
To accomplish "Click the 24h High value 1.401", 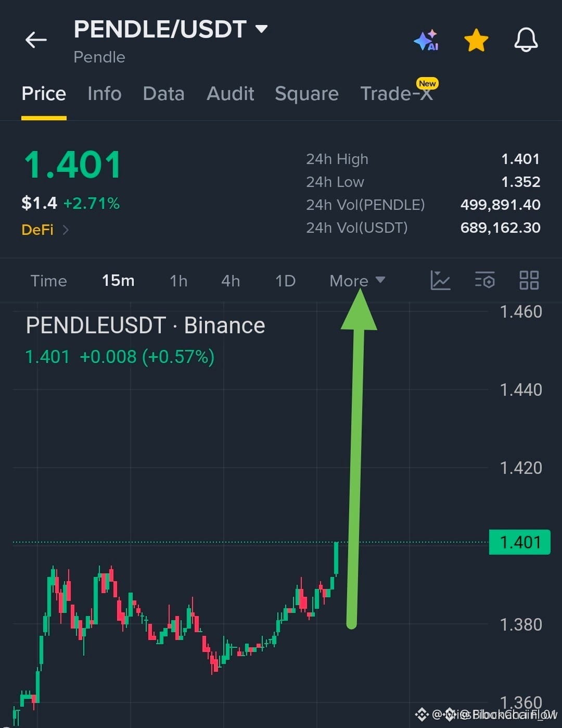I will 520,159.
